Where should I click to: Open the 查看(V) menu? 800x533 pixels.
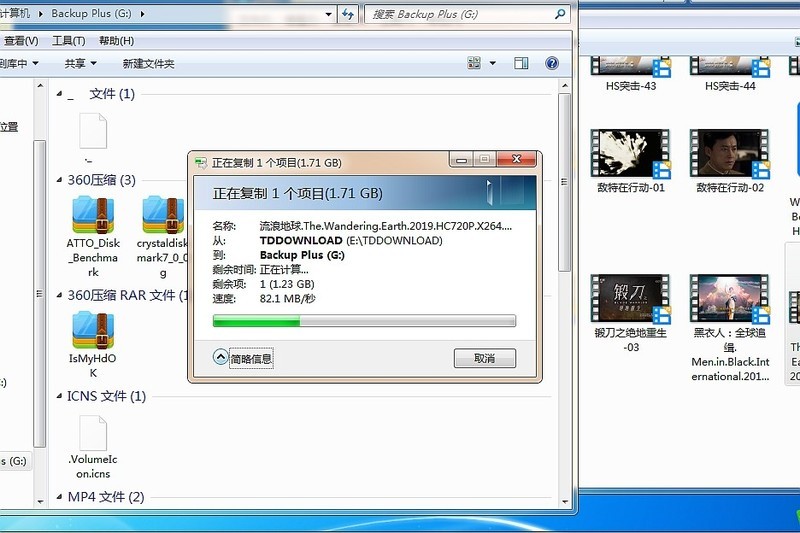[x=21, y=41]
